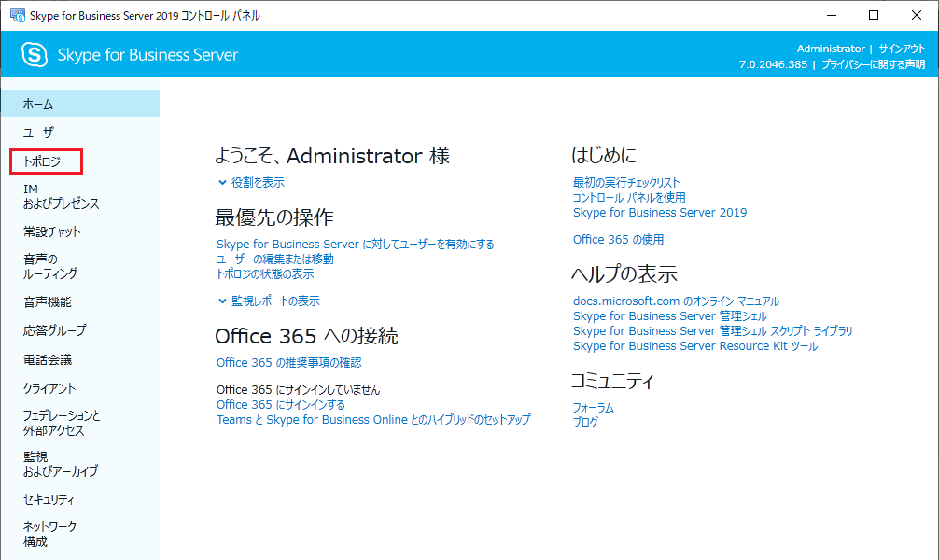Open Resource Kit ツール link

coord(695,346)
